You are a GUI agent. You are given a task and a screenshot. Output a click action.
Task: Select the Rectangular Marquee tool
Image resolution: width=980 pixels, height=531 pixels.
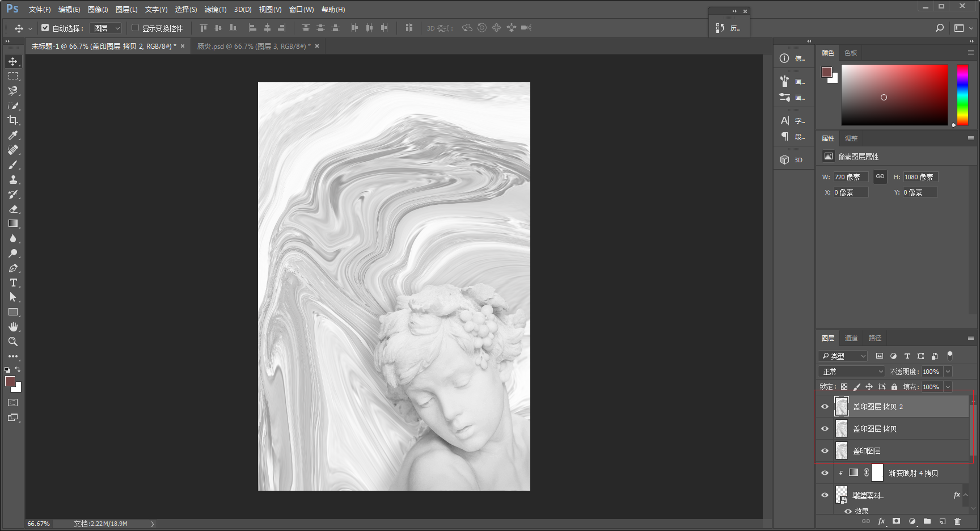(x=13, y=76)
